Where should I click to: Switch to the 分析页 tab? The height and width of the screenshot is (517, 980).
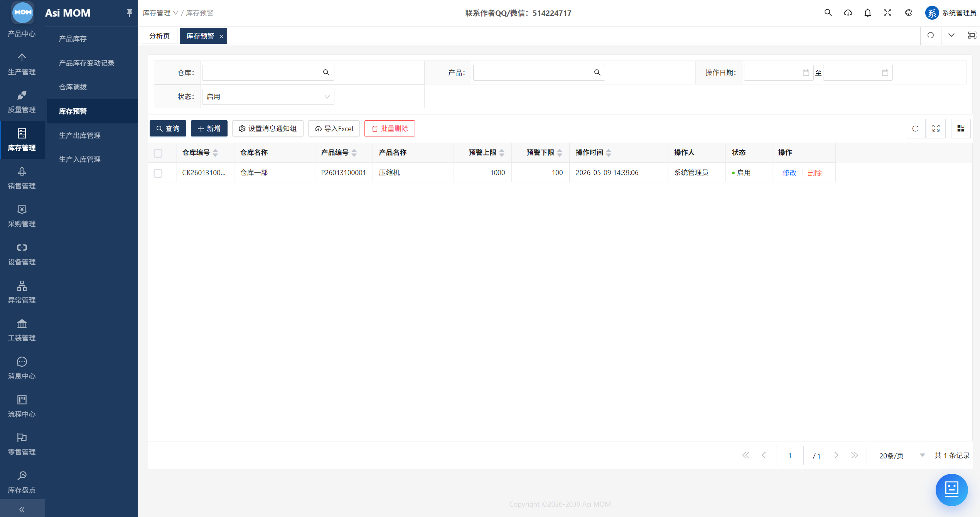[x=160, y=36]
